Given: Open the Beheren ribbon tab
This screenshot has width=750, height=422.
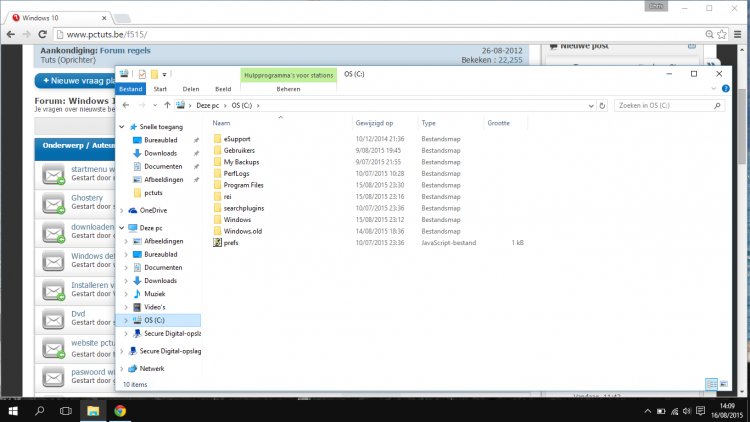Looking at the screenshot, I should point(288,89).
